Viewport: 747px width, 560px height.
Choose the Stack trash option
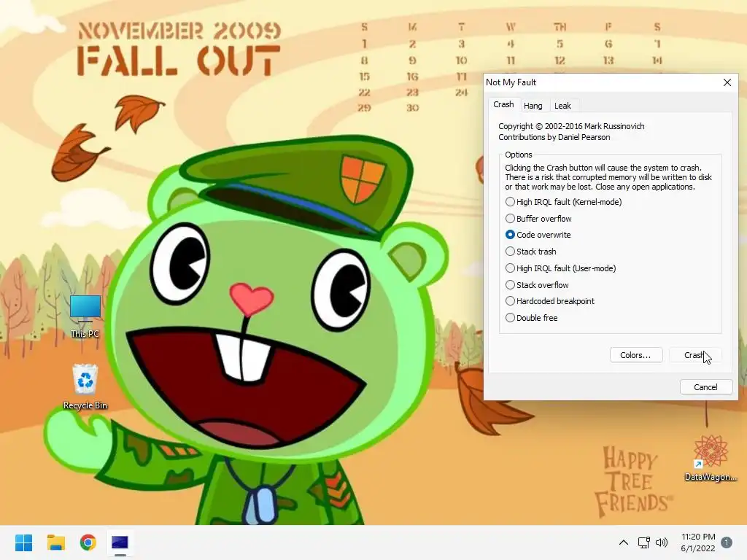(531, 252)
